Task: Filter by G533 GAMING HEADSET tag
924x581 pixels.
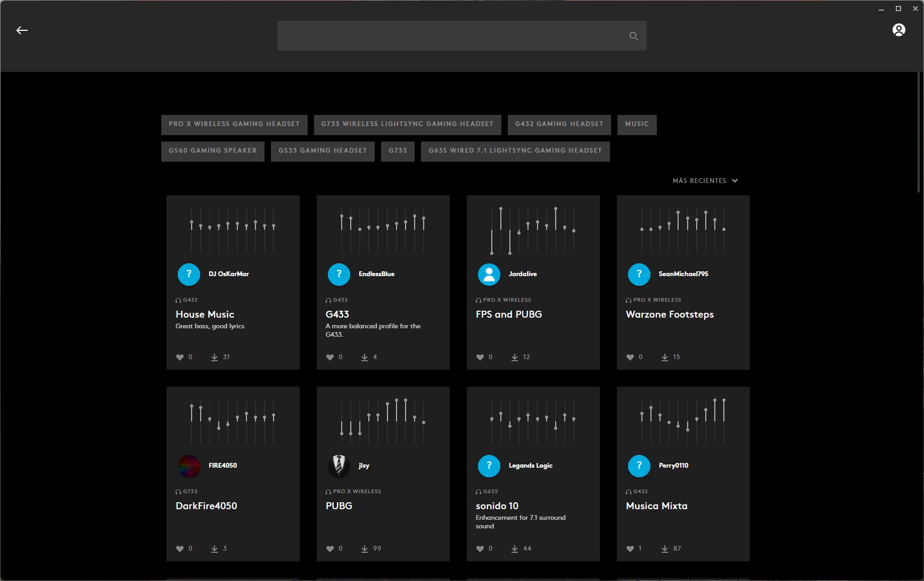Action: pyautogui.click(x=323, y=151)
